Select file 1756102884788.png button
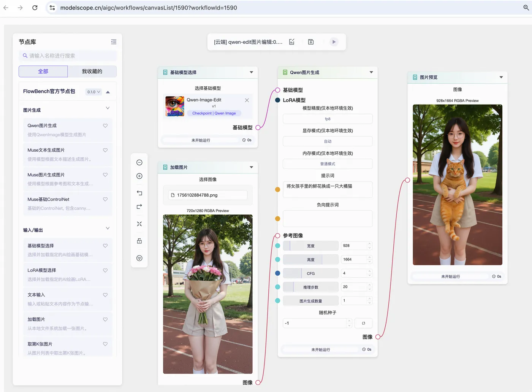 [x=208, y=195]
